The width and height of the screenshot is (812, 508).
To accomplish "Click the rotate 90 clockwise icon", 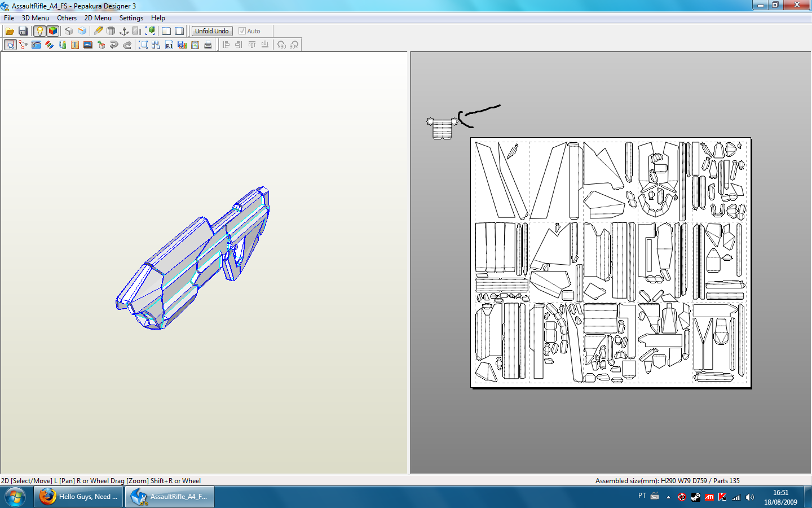I will point(294,45).
